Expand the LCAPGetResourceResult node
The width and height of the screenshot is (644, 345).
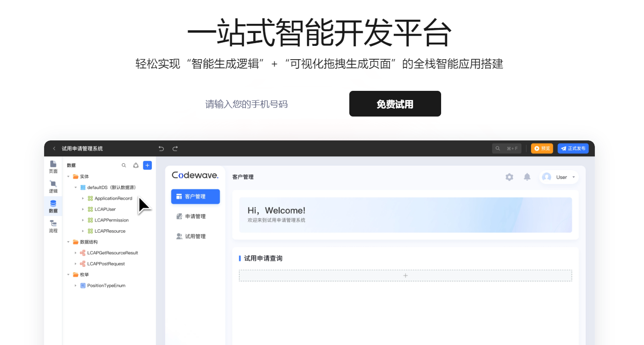tap(76, 253)
